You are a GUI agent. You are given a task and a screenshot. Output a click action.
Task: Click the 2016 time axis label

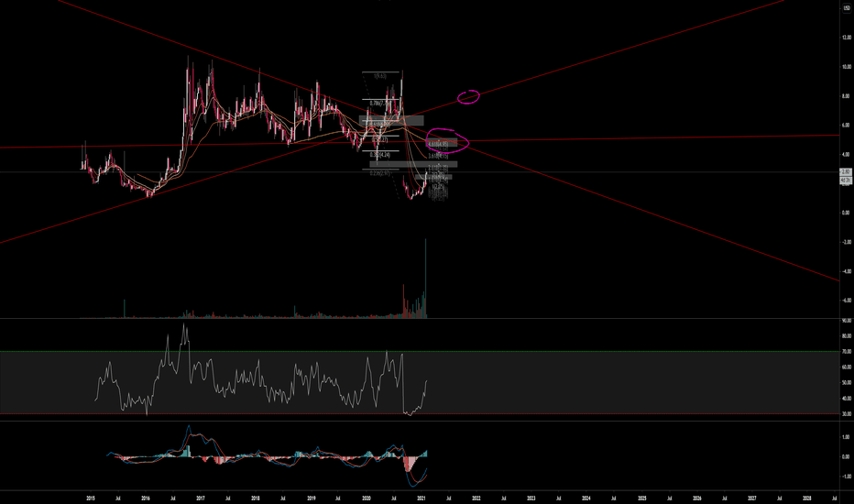pyautogui.click(x=146, y=498)
